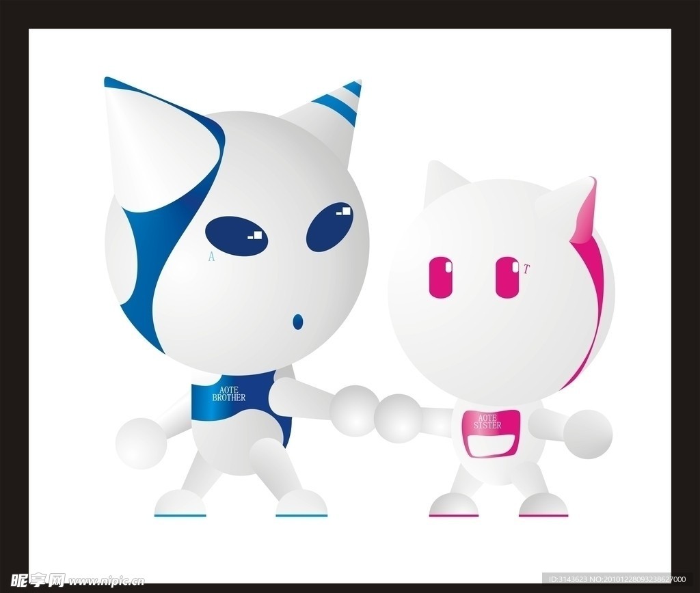Click the AOTE BROTHER chest label
700x593 pixels.
coord(228,393)
